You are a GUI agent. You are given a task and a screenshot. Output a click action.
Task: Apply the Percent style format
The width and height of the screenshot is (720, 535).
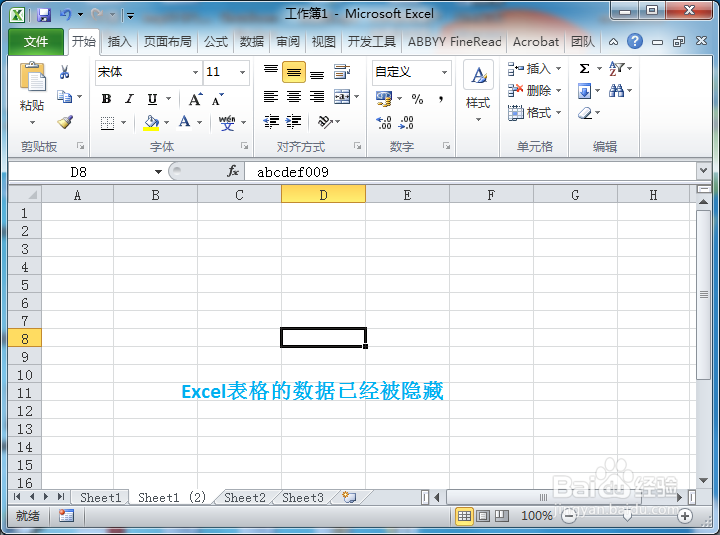417,99
